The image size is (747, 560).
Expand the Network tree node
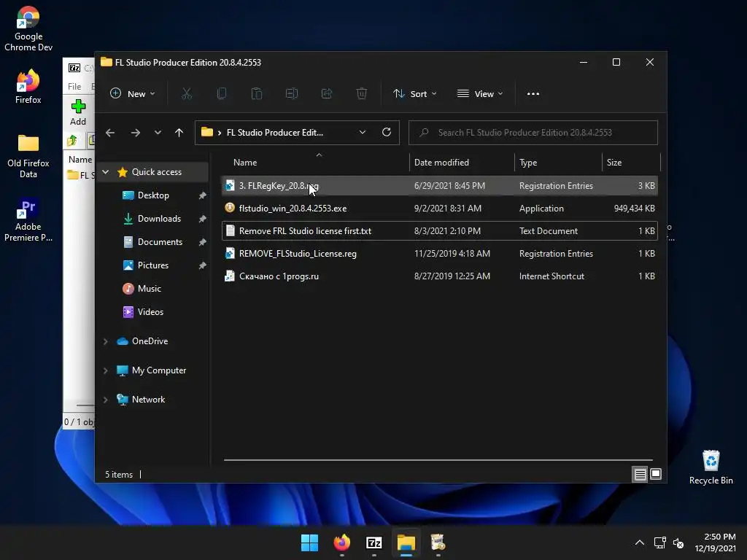pyautogui.click(x=106, y=400)
